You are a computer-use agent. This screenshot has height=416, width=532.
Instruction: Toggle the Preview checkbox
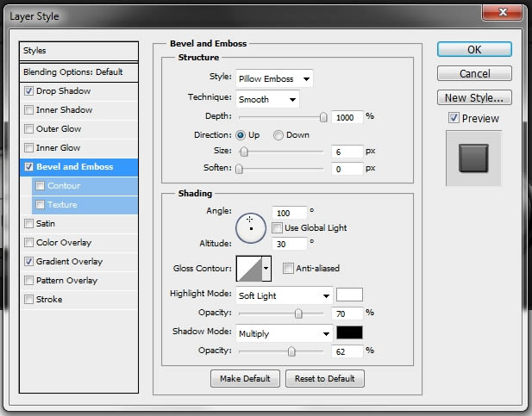pos(454,118)
